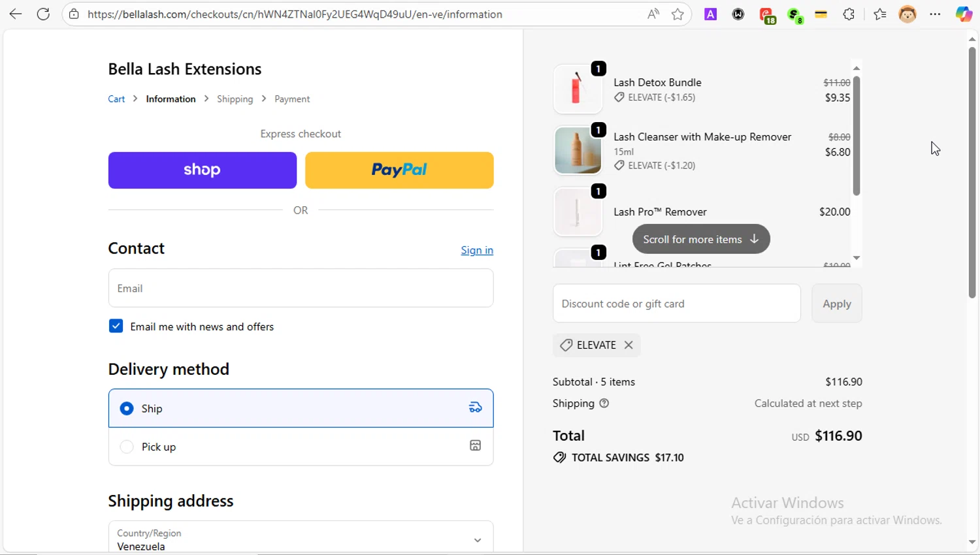This screenshot has width=980, height=555.
Task: Add page to favorites with star icon
Action: coord(678,14)
